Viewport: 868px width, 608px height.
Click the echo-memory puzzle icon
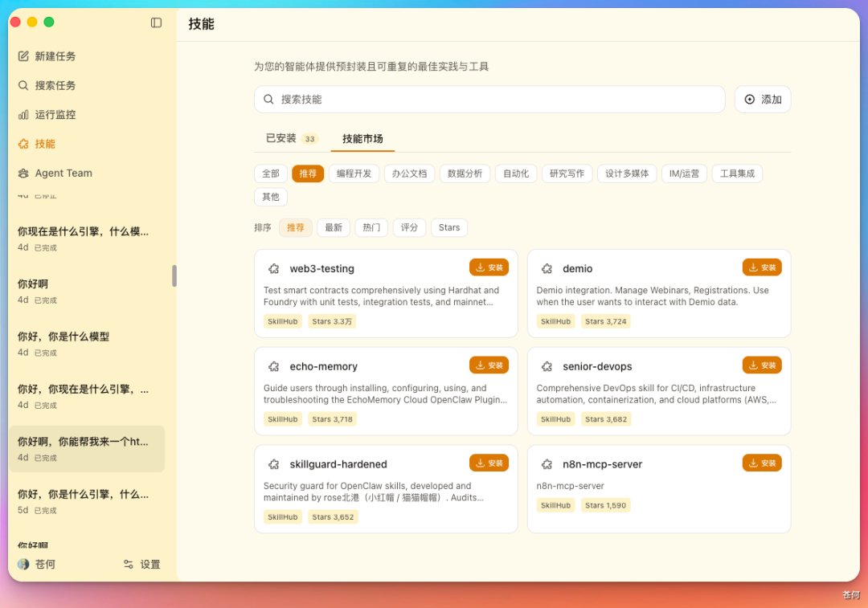coord(273,366)
